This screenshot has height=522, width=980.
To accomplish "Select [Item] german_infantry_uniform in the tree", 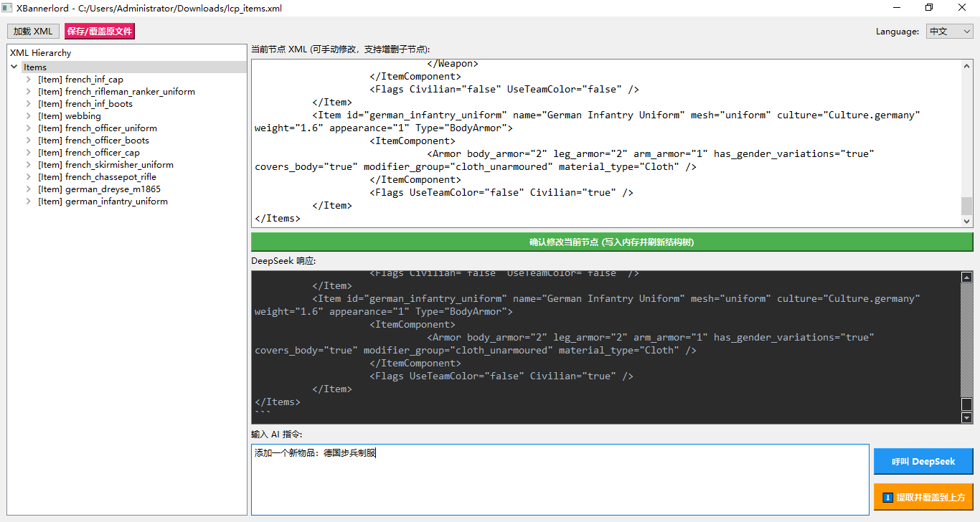I will pyautogui.click(x=103, y=201).
